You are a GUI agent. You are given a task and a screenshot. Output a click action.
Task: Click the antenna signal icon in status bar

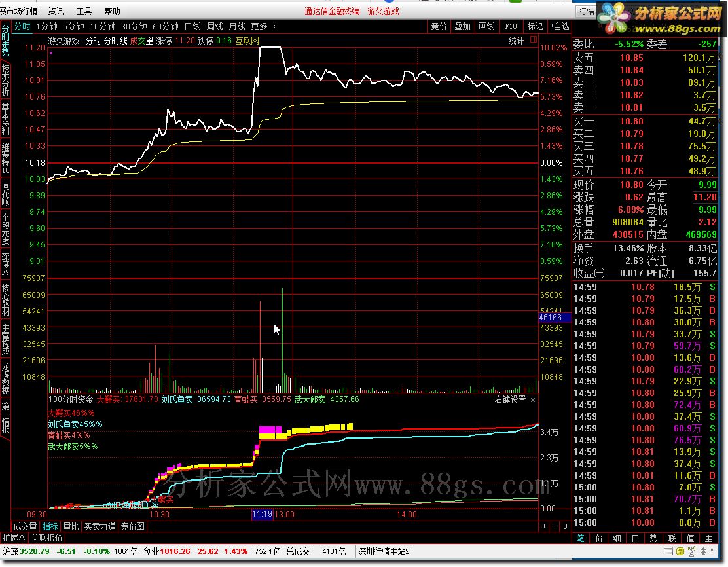(x=691, y=551)
